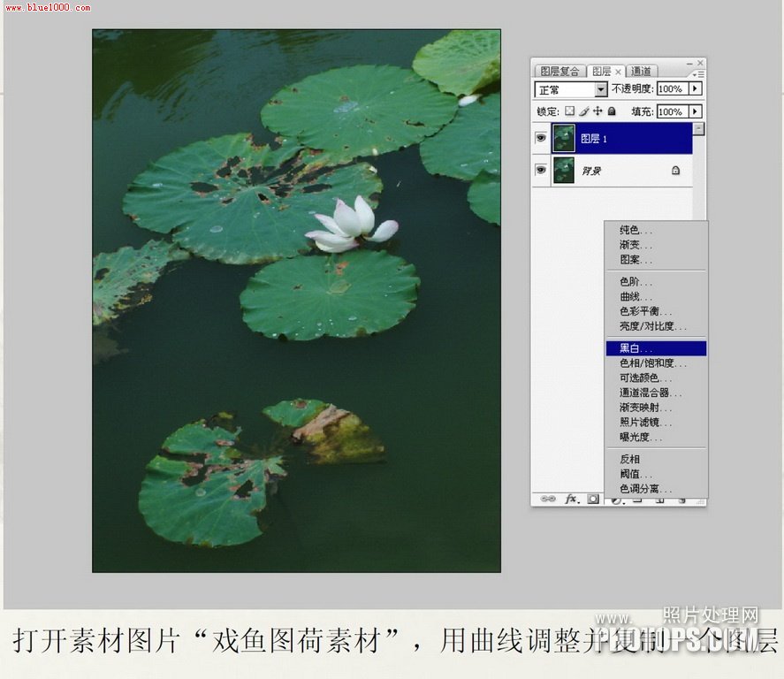Select the 图层 1 layer thumbnail
The height and width of the screenshot is (679, 784).
pos(564,138)
